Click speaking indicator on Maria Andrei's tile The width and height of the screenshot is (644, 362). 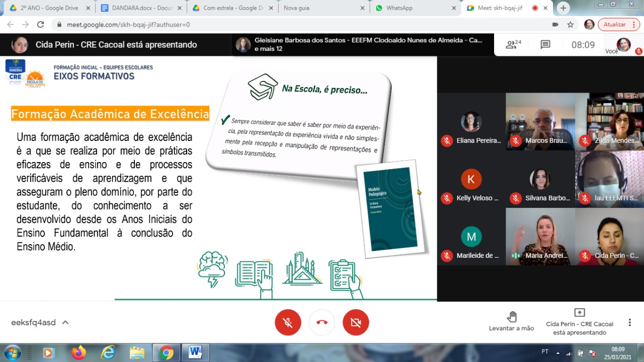515,256
